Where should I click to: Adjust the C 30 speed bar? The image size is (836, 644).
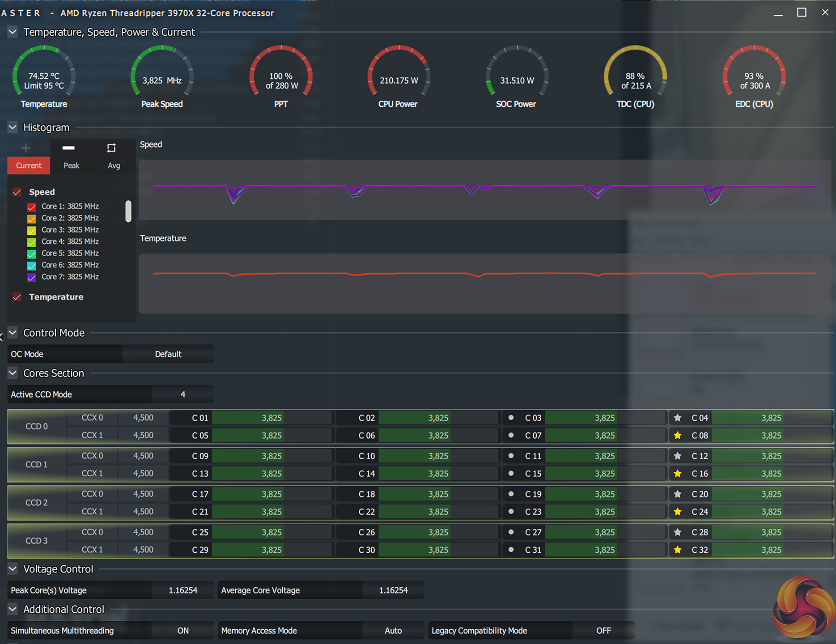(x=438, y=550)
